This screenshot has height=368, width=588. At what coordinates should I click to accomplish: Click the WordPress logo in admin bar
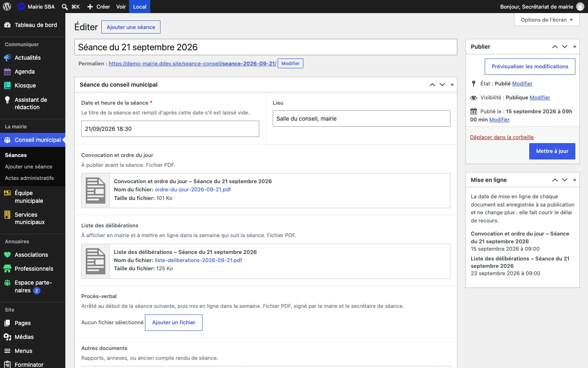point(7,7)
